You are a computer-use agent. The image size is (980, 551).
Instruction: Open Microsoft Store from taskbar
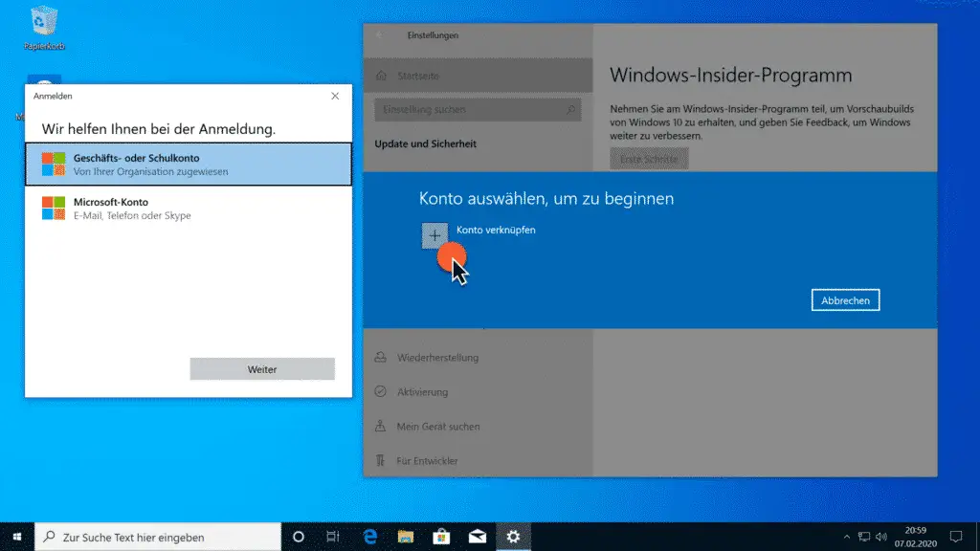[441, 537]
